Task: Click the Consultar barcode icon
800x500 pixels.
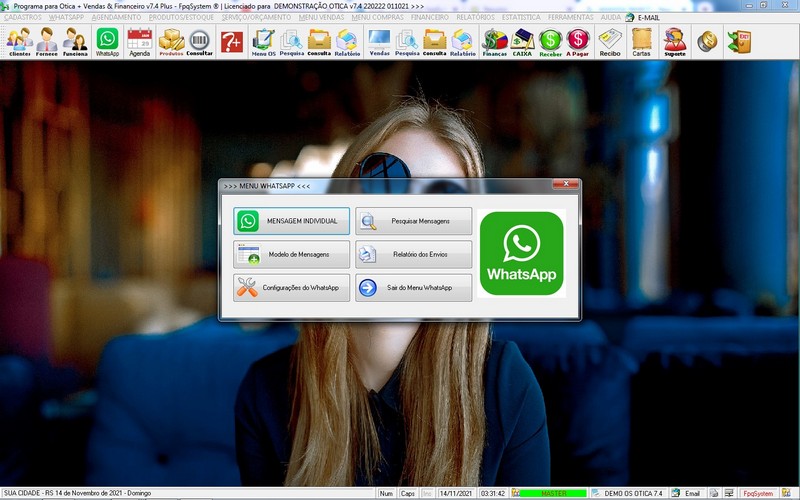Action: [x=199, y=42]
